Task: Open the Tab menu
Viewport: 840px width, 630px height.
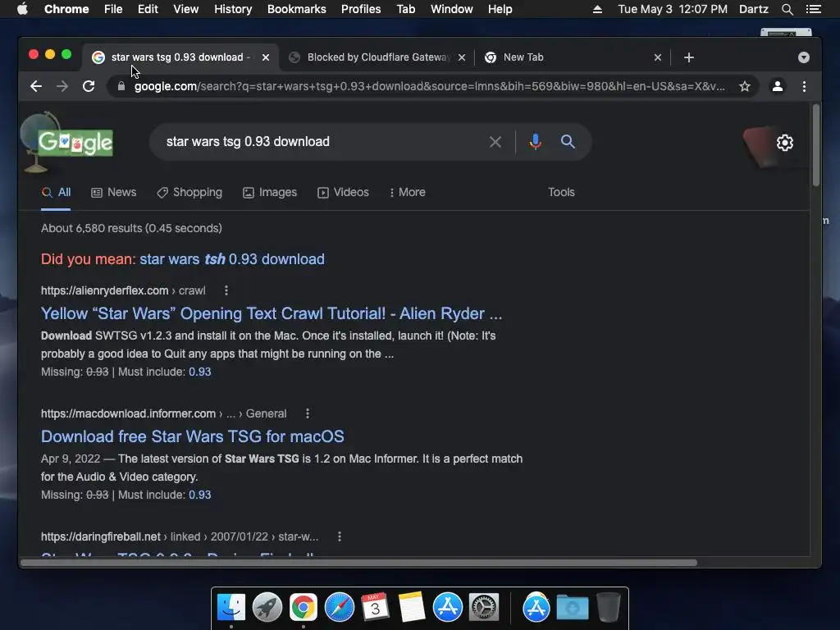Action: pyautogui.click(x=406, y=9)
